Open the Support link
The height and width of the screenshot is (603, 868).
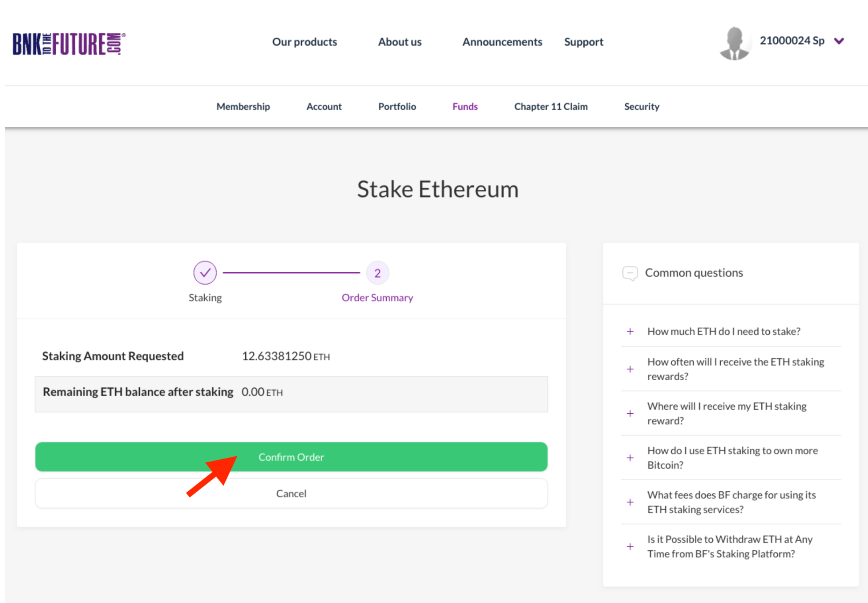(x=583, y=42)
